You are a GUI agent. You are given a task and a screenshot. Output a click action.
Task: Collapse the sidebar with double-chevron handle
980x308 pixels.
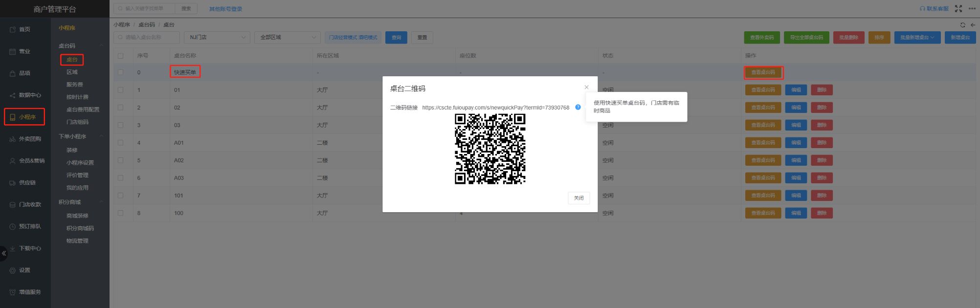[4, 253]
